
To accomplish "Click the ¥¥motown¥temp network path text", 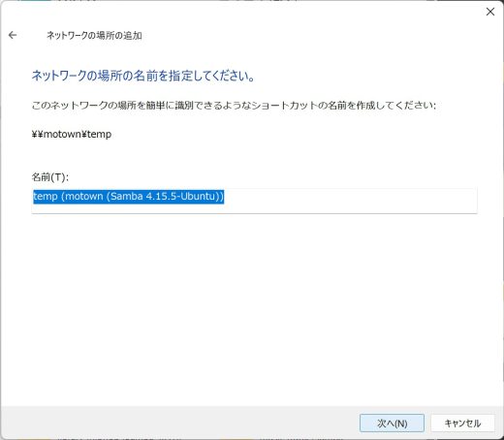I will 72,134.
